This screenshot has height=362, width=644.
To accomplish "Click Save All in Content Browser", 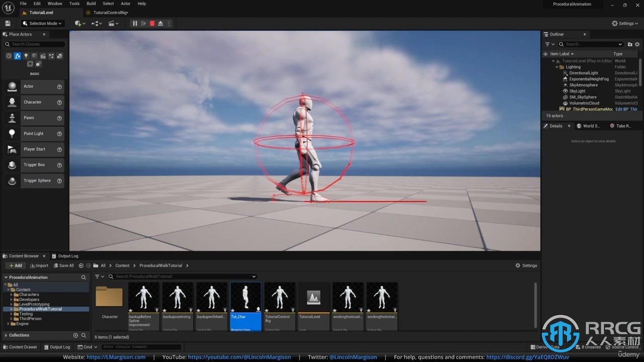I will tap(63, 265).
